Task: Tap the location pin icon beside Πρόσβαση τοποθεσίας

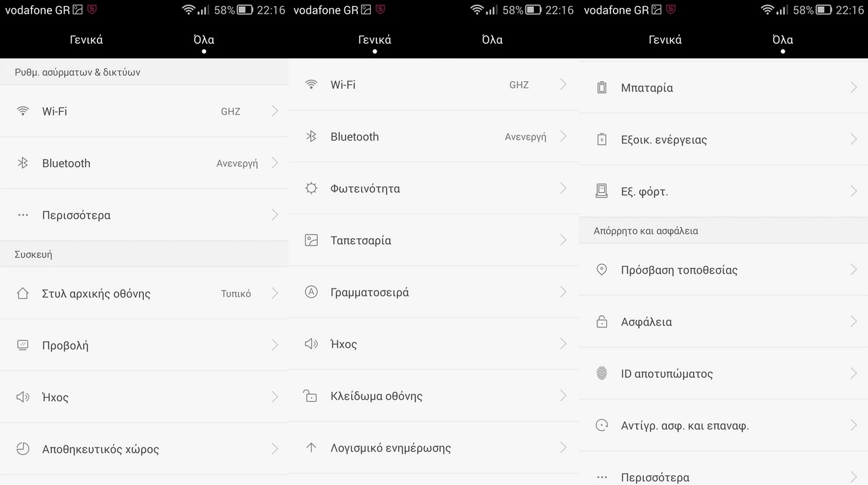Action: coord(601,270)
